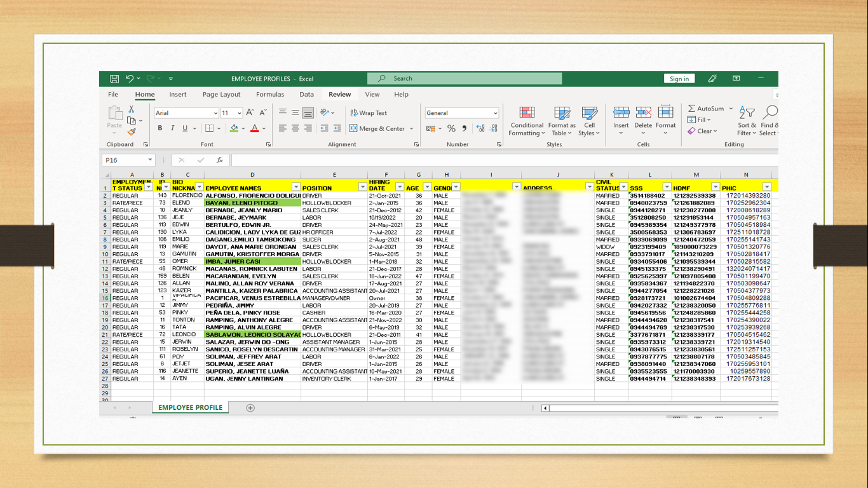Increase font size with the larger A
The width and height of the screenshot is (868, 488).
(x=249, y=113)
